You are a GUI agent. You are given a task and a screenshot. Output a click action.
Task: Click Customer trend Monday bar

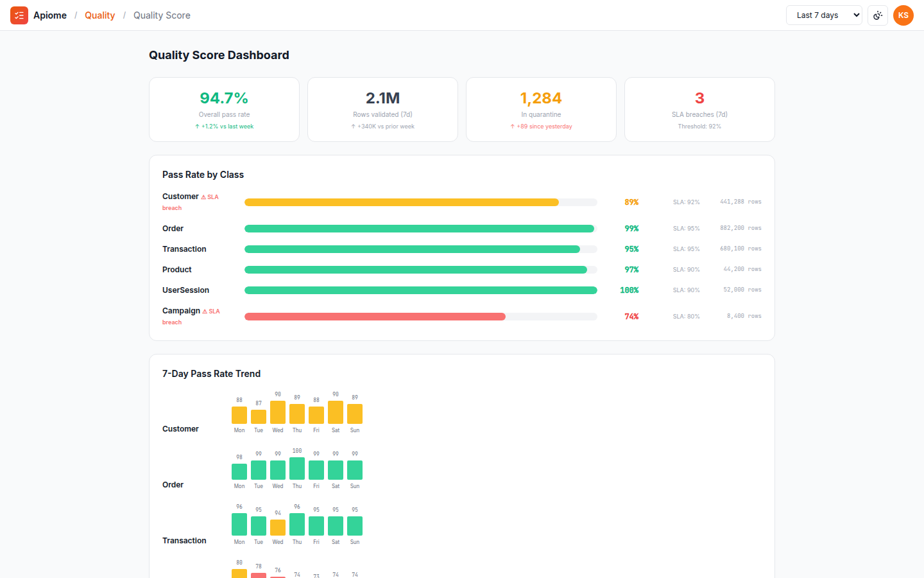[239, 415]
